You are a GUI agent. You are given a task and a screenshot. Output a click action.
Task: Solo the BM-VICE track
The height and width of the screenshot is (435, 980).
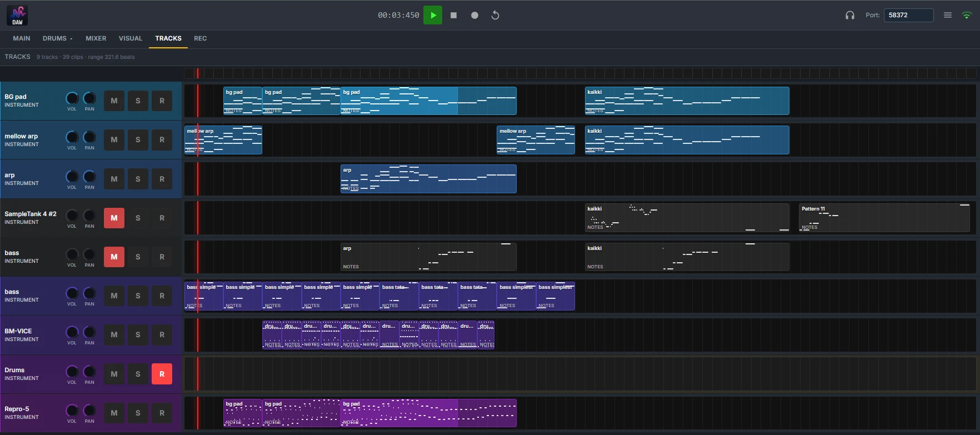[x=138, y=335]
